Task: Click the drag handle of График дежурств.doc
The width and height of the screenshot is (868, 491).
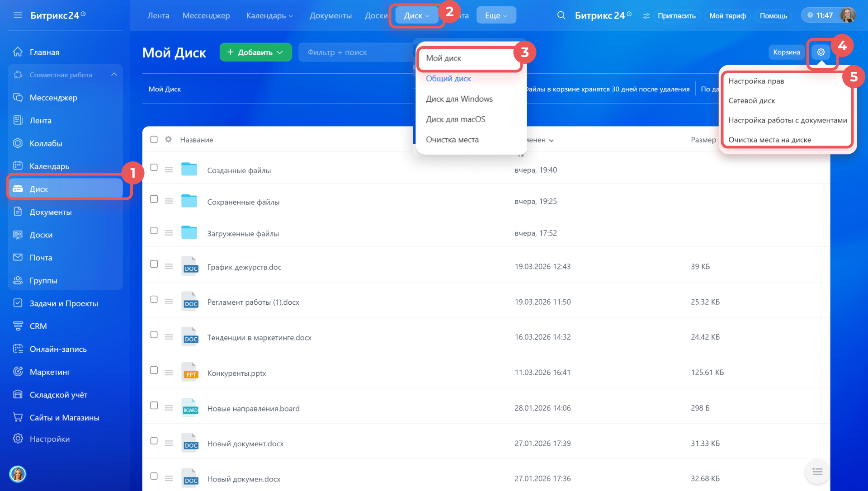Action: [169, 267]
